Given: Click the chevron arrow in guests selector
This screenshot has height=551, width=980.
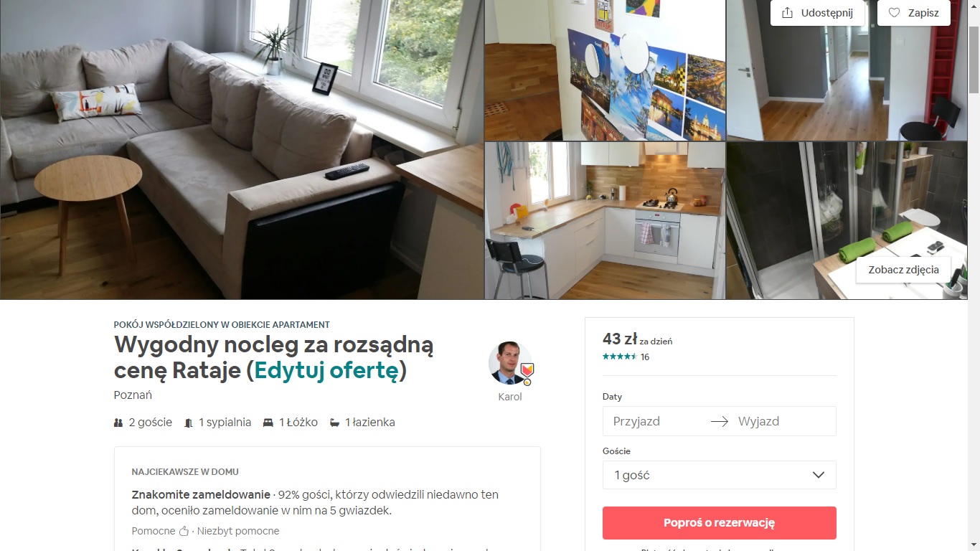Looking at the screenshot, I should click(818, 475).
